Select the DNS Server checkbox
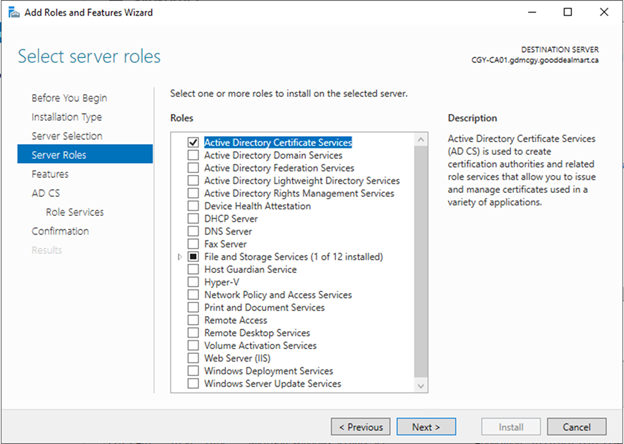Screen dimensions: 624x444 pyautogui.click(x=193, y=231)
